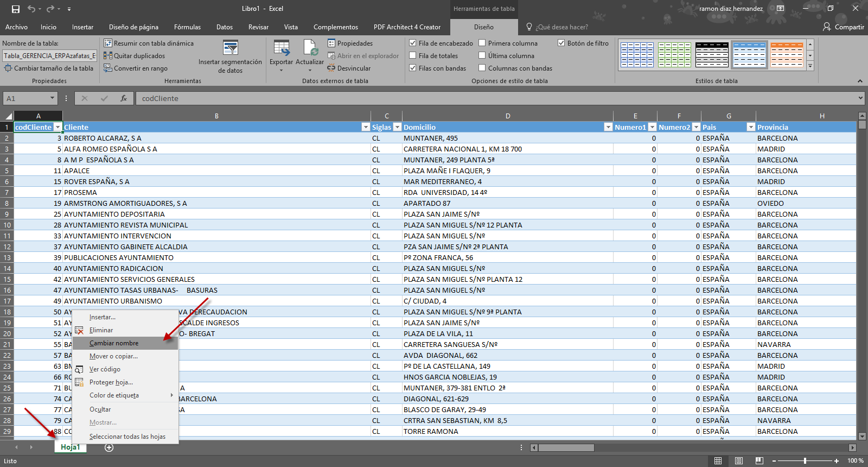This screenshot has height=467, width=868.
Task: Switch to Fórmulas ribbon tab
Action: 187,27
